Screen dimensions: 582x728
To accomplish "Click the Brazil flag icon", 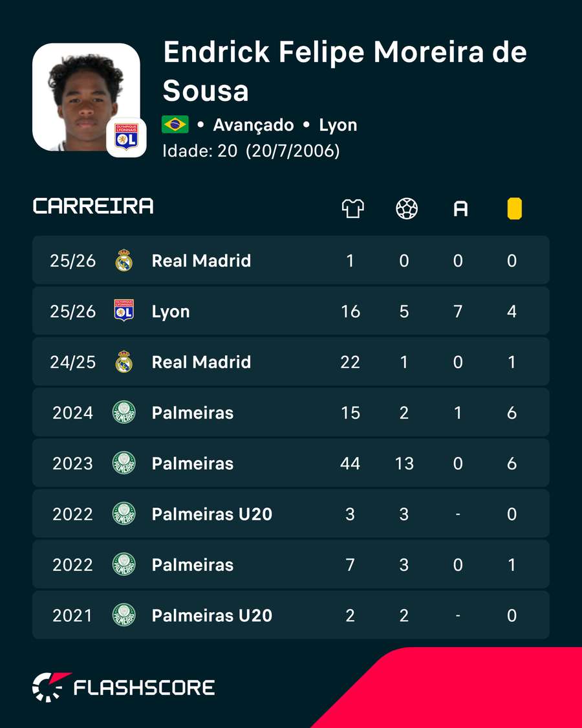I will click(x=175, y=124).
